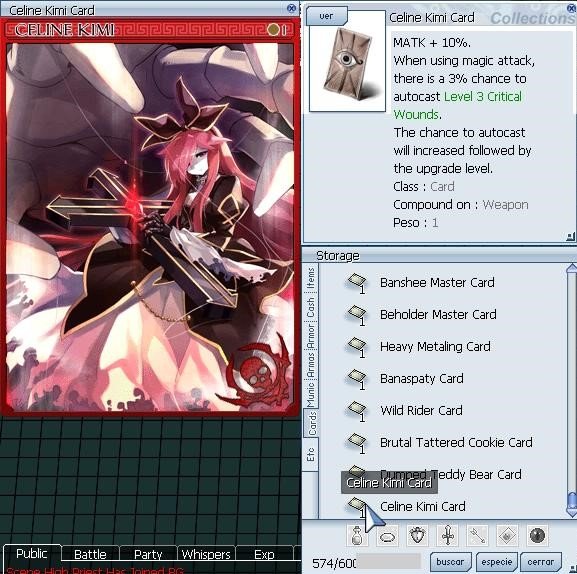The height and width of the screenshot is (574, 577).
Task: Click the cerrar button
Action: click(541, 562)
